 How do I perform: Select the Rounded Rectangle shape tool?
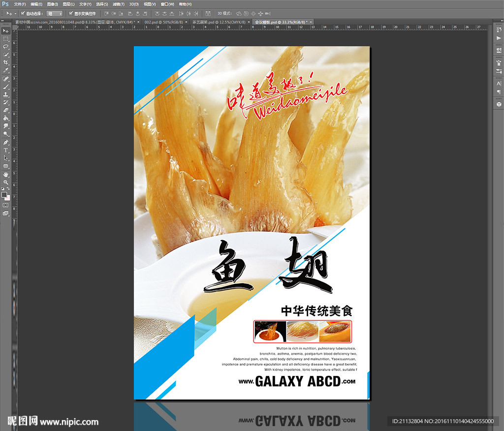pos(6,166)
